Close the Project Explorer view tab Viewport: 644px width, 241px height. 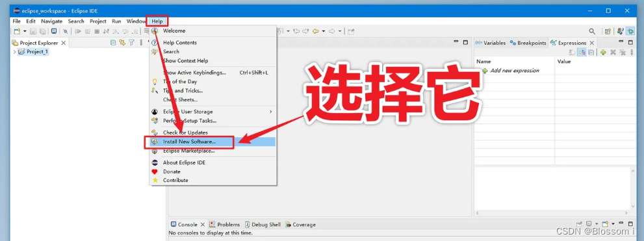[x=63, y=43]
